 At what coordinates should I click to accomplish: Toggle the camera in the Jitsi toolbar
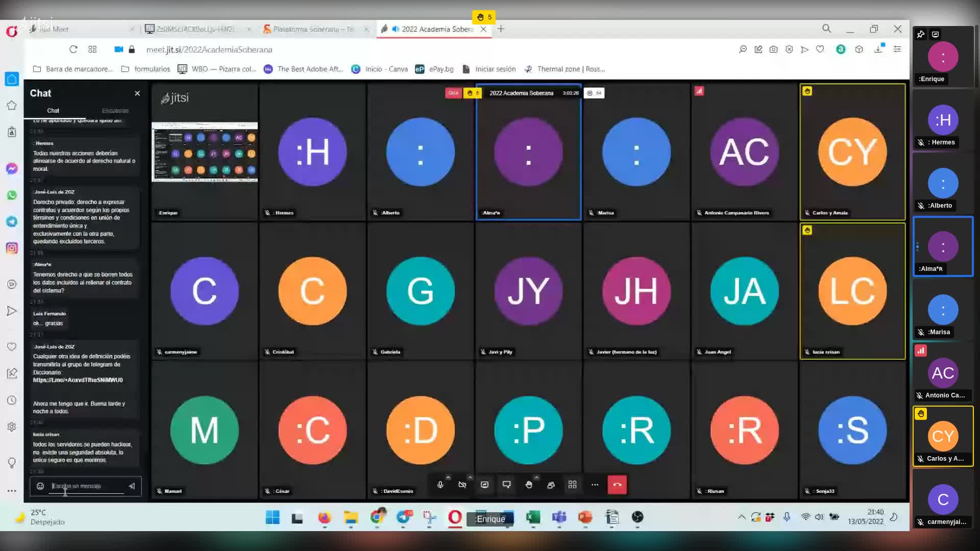[x=462, y=485]
